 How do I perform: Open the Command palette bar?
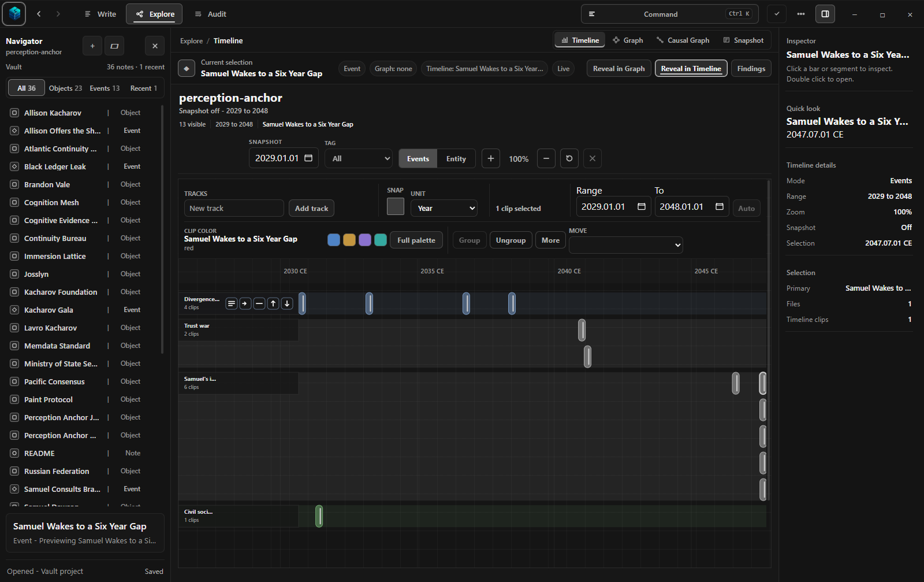670,14
